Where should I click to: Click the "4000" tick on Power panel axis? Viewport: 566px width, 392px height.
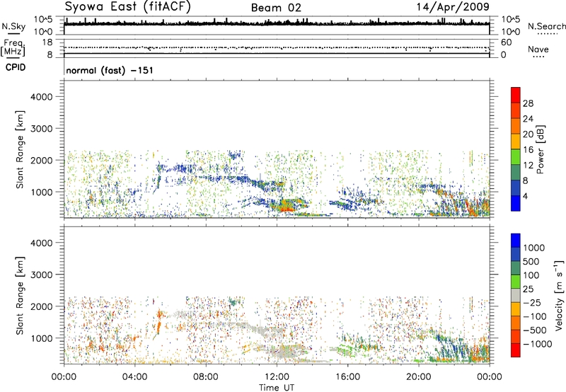pyautogui.click(x=42, y=97)
